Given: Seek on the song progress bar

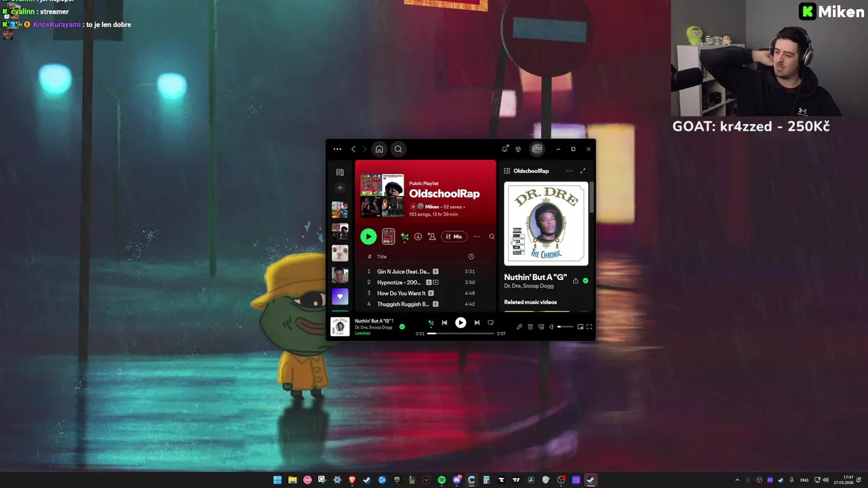Looking at the screenshot, I should pos(460,333).
